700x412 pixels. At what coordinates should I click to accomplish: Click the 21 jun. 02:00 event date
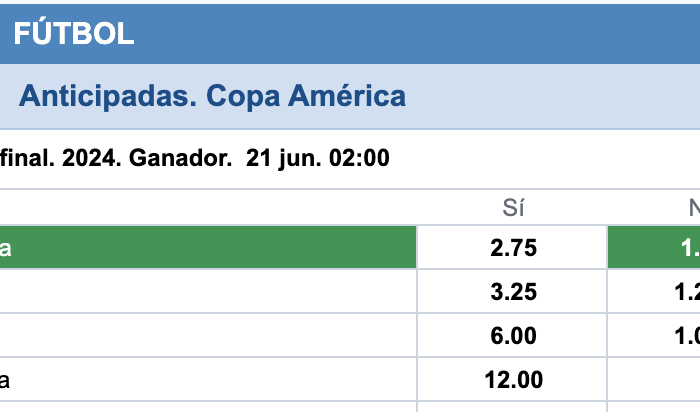317,158
